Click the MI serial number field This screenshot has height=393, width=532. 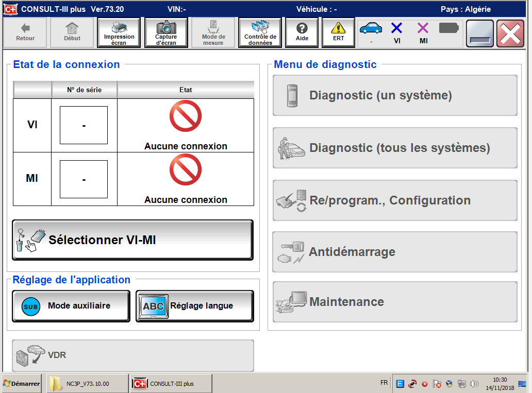tap(84, 179)
